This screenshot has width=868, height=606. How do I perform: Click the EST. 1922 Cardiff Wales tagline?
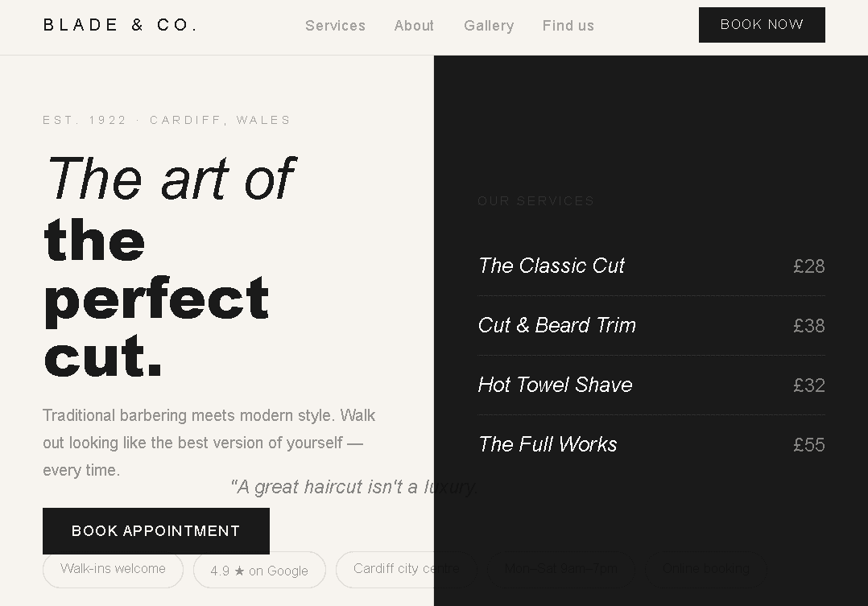166,120
